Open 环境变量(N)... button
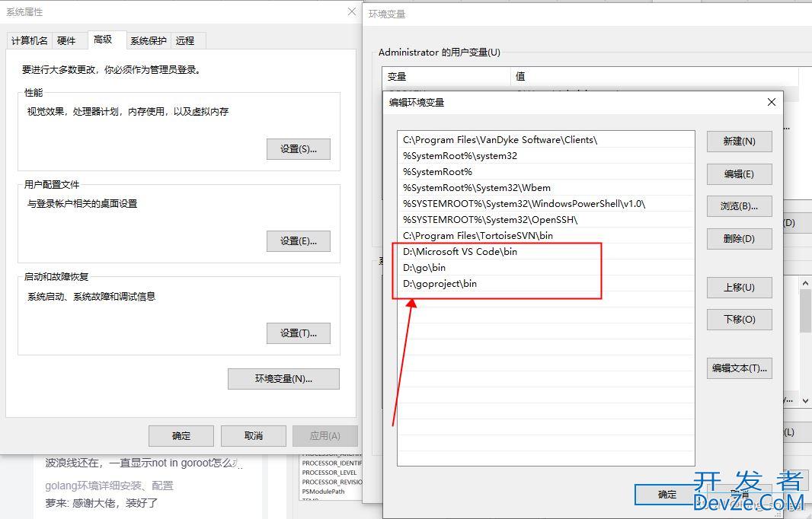The image size is (812, 519). click(283, 379)
